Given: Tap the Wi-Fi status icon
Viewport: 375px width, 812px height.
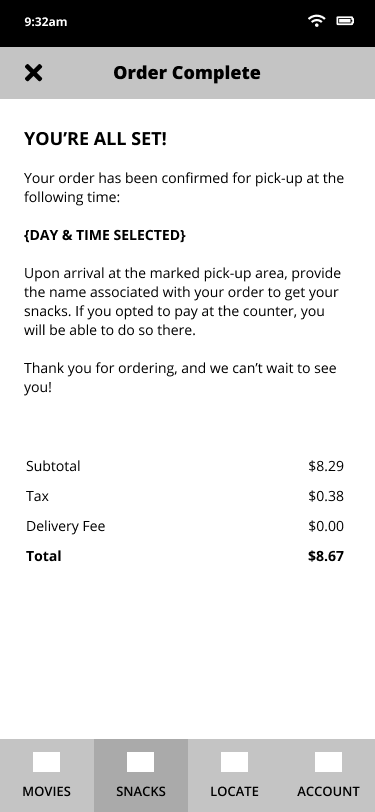Looking at the screenshot, I should coord(316,21).
